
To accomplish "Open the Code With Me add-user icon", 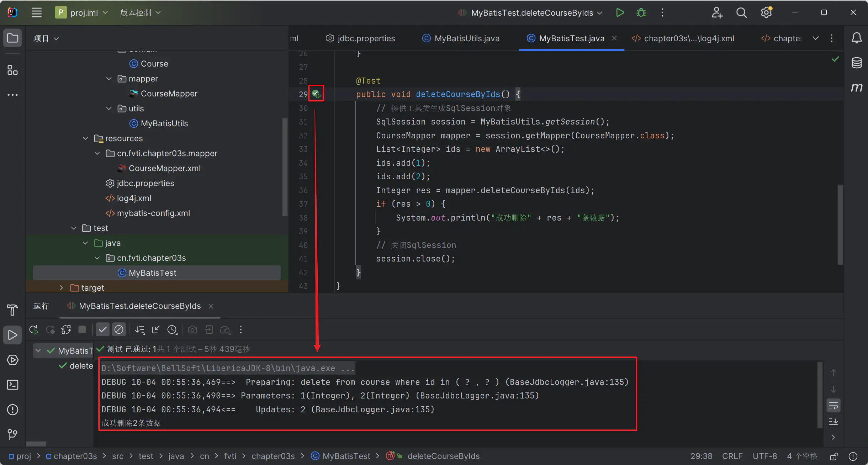I will tap(717, 12).
